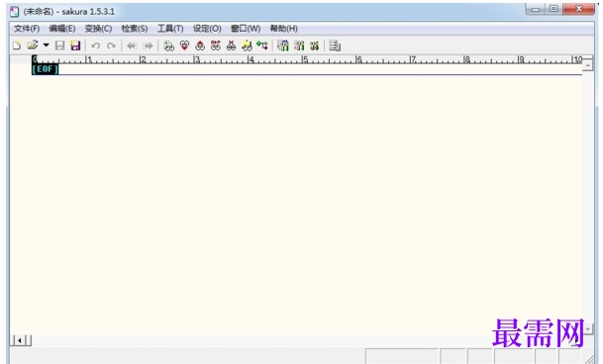Open the 文件(F) menu

tap(27, 29)
